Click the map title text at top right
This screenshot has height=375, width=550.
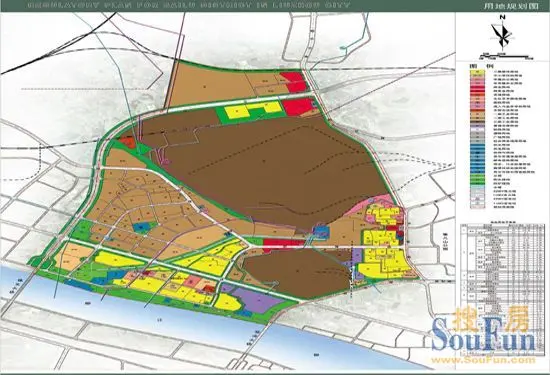pyautogui.click(x=516, y=6)
